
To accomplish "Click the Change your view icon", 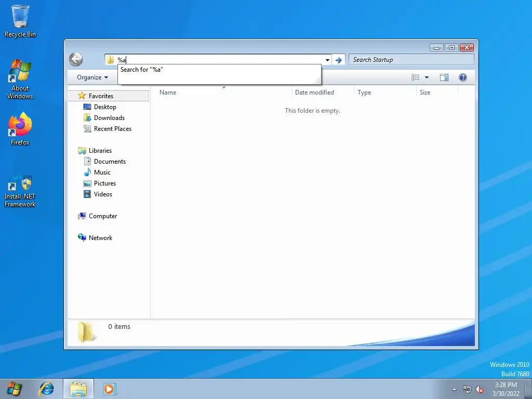I will coord(415,77).
